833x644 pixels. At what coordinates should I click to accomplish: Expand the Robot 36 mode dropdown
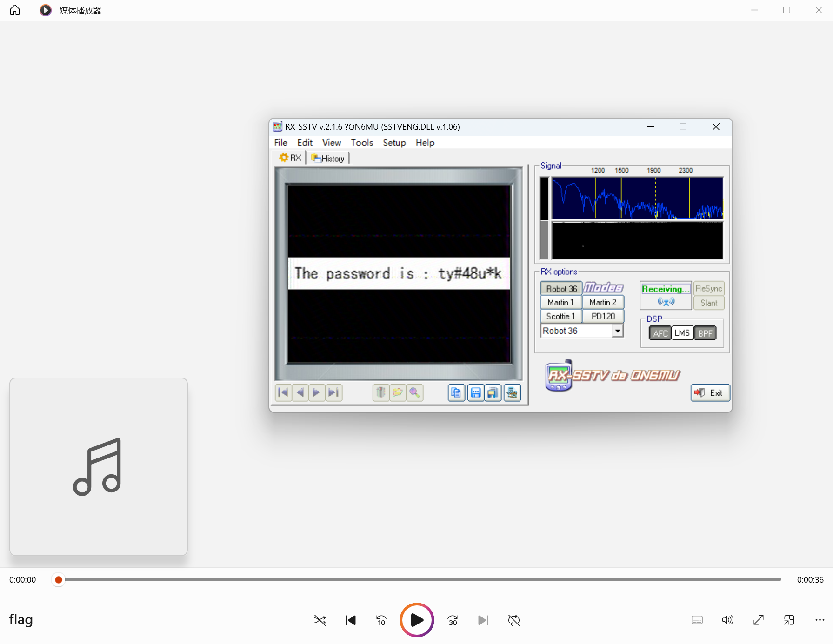[x=617, y=331]
